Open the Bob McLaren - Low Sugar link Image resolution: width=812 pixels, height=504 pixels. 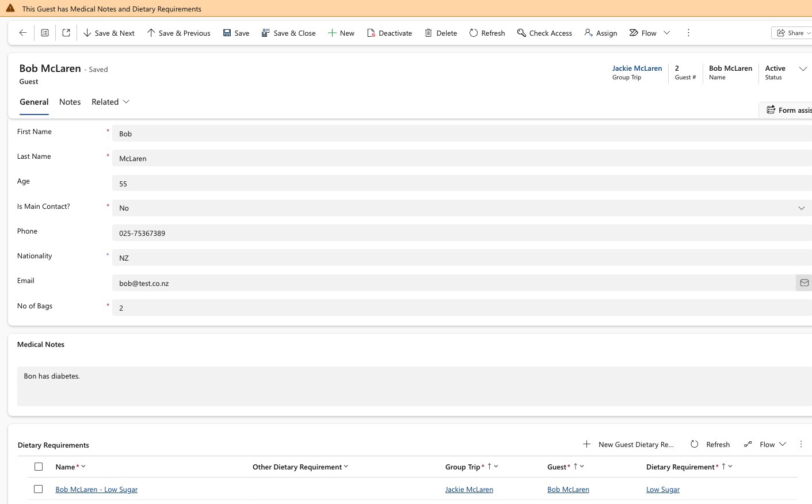point(97,490)
